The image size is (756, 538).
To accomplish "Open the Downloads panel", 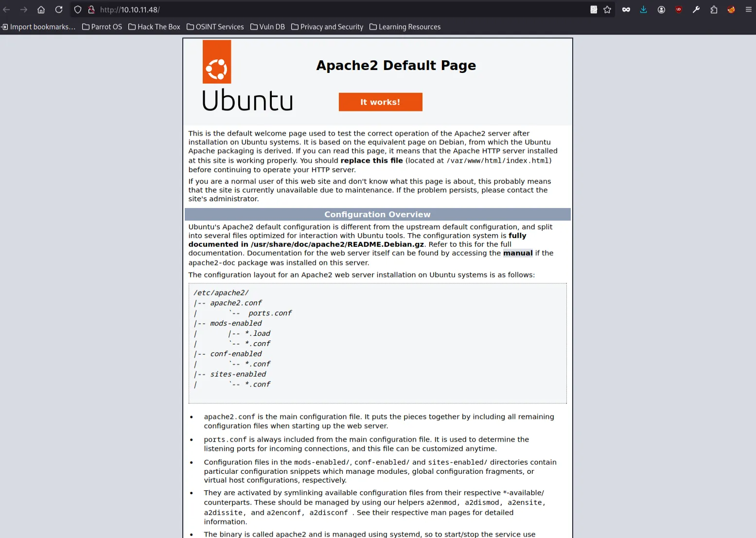I will 643,10.
